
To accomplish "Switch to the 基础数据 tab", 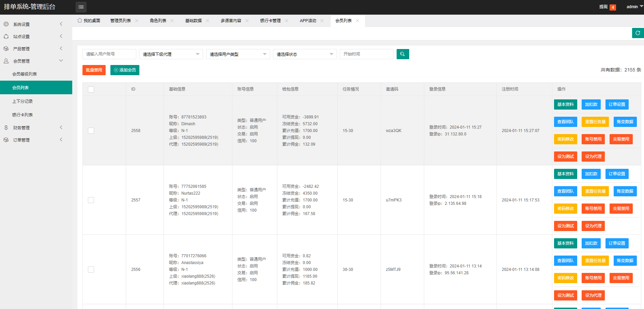I will (x=194, y=20).
